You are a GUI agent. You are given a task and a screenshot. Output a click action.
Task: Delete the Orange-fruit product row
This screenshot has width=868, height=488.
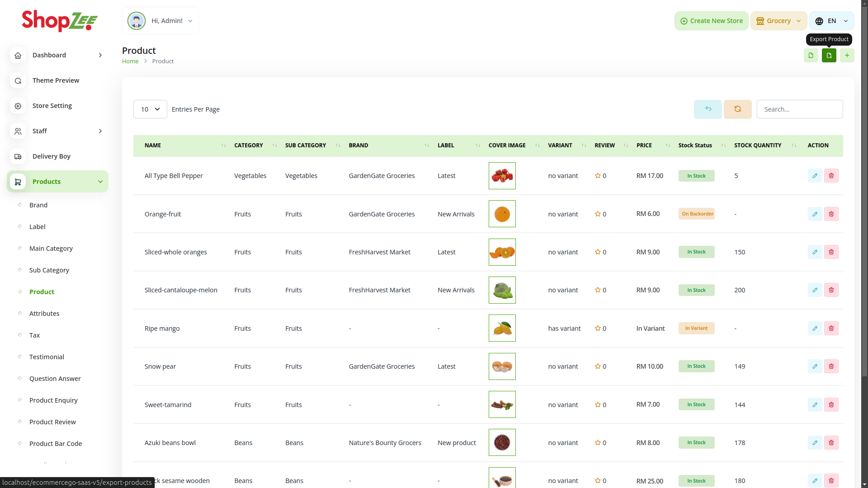tap(831, 214)
